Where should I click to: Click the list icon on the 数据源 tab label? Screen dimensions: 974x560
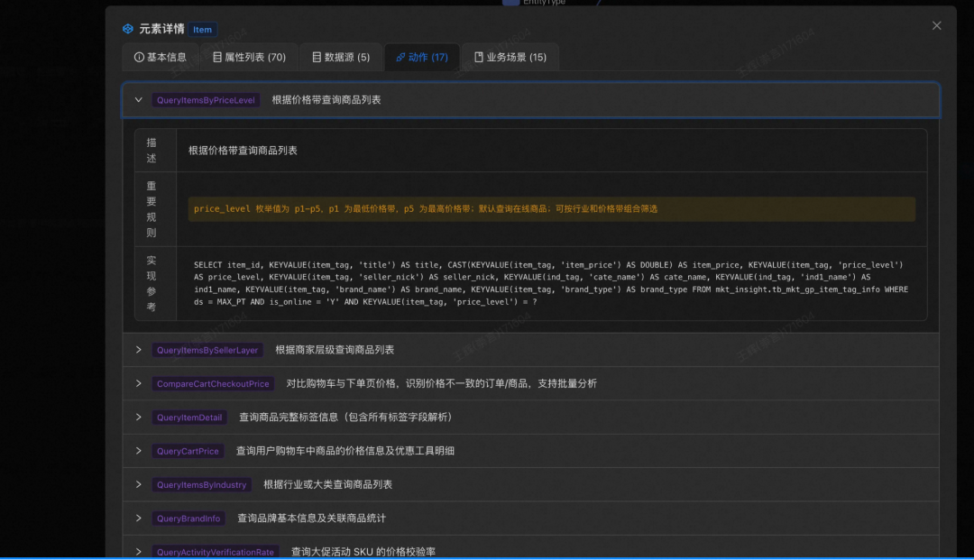point(317,57)
